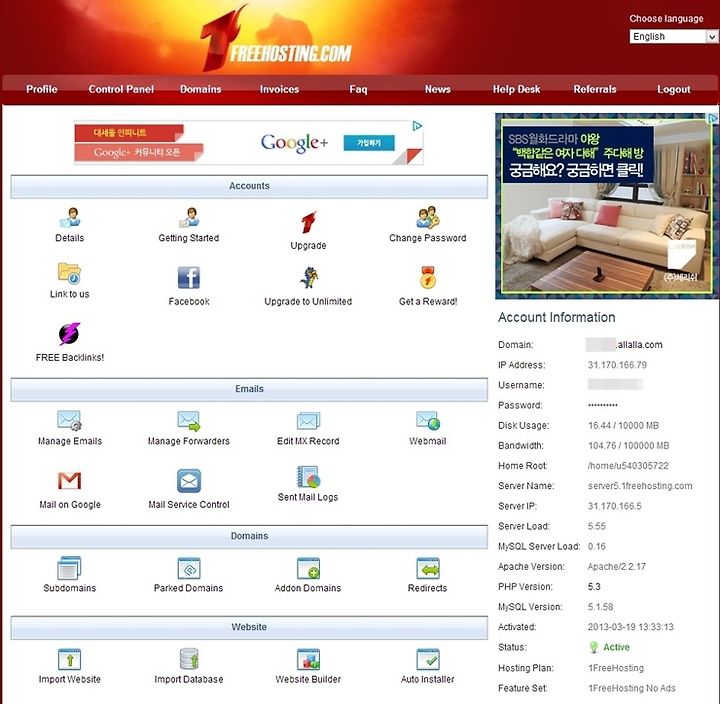Open the Invoices menu item

(x=279, y=89)
